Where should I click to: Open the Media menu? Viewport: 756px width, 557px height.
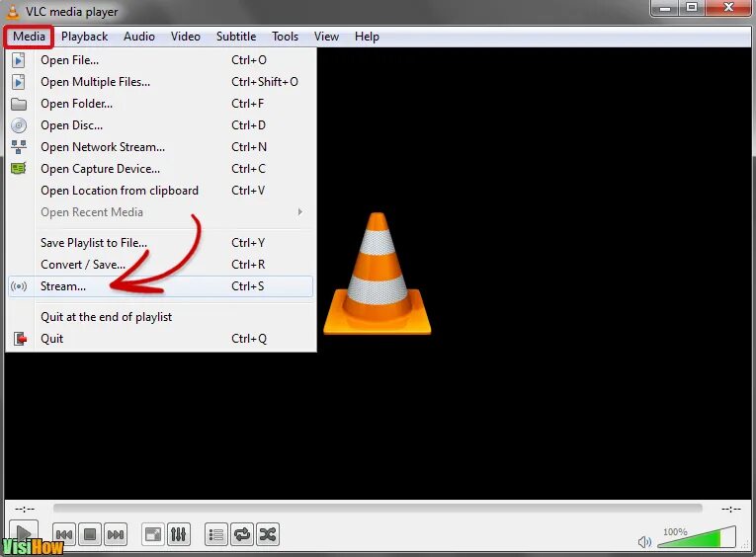[29, 37]
